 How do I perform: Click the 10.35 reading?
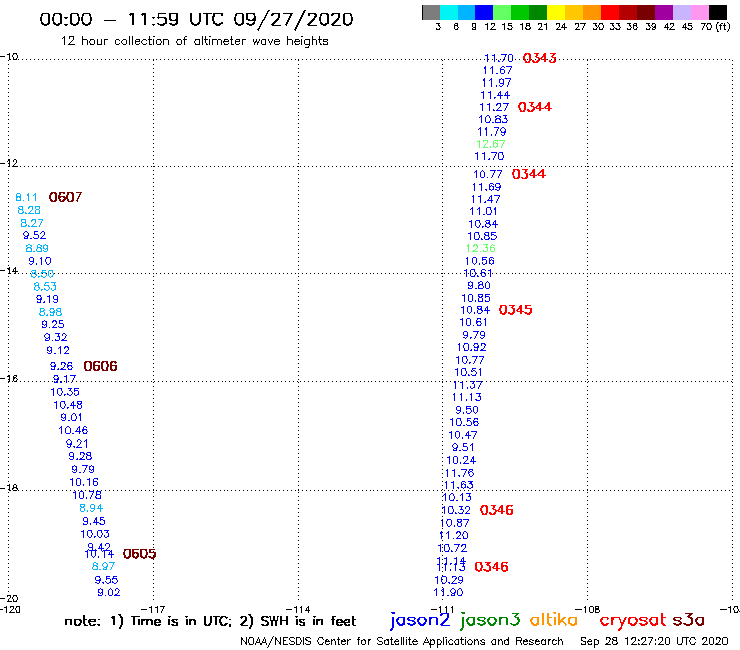click(65, 392)
